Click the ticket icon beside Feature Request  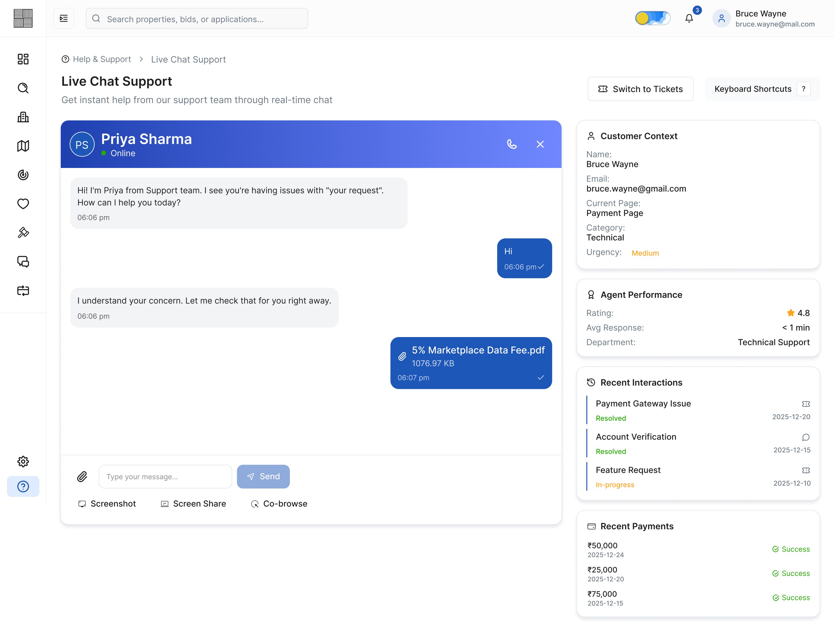[806, 470]
